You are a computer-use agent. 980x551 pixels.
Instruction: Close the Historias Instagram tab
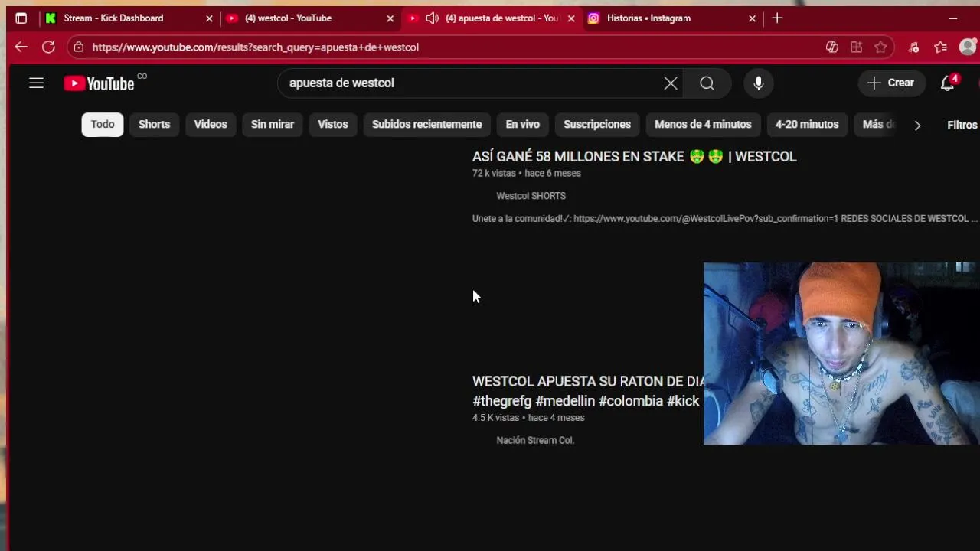click(x=752, y=18)
